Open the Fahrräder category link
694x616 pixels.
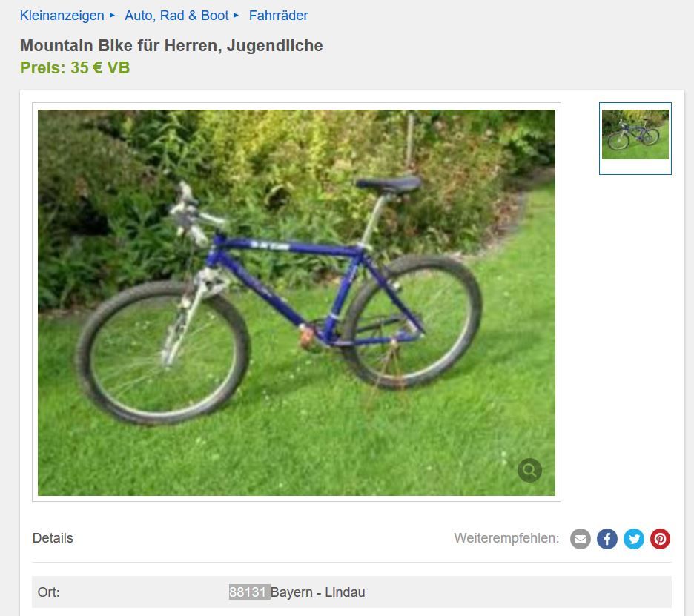(278, 16)
